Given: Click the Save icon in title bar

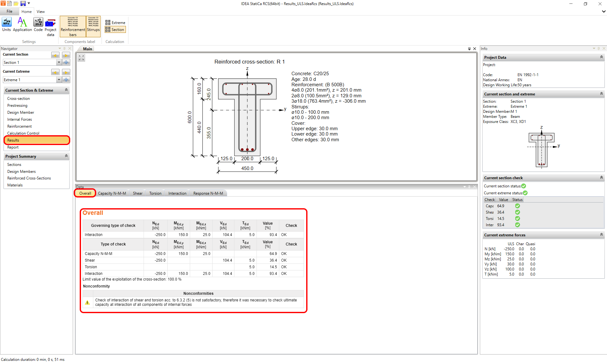Looking at the screenshot, I should point(23,3).
